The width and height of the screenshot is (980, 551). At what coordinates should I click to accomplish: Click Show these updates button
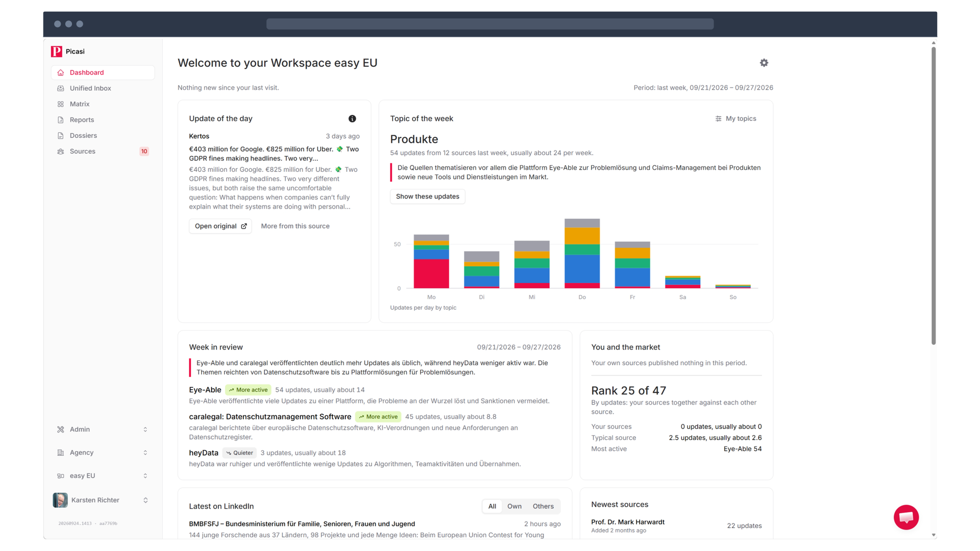coord(428,196)
